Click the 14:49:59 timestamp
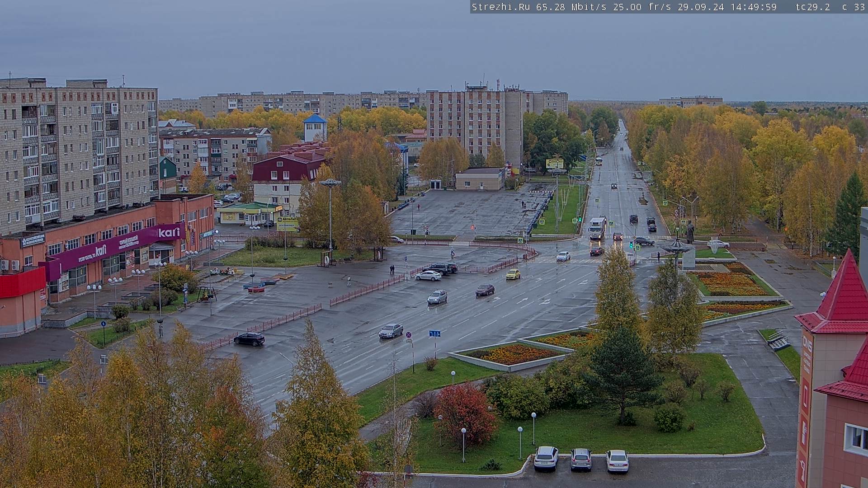The image size is (868, 488). pyautogui.click(x=754, y=7)
